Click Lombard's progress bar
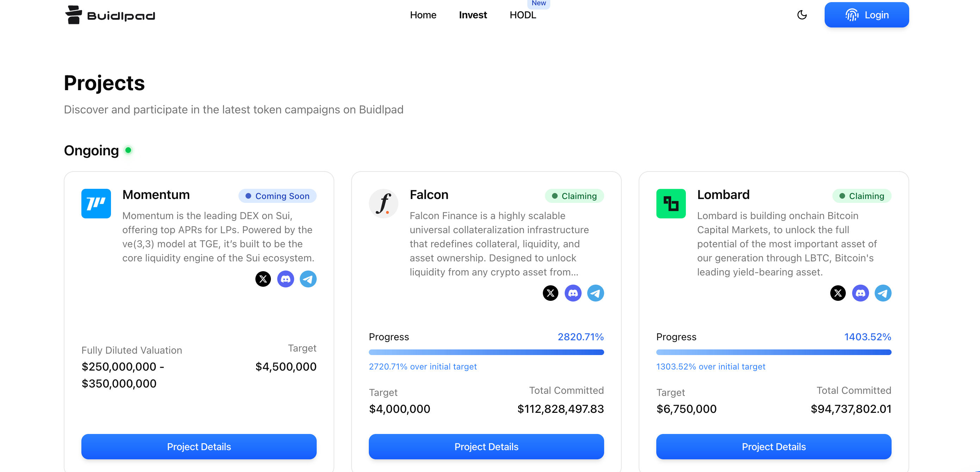The width and height of the screenshot is (980, 472). point(774,352)
